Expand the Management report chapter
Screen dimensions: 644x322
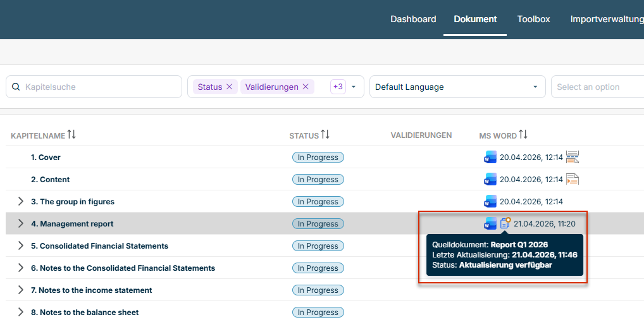click(21, 224)
